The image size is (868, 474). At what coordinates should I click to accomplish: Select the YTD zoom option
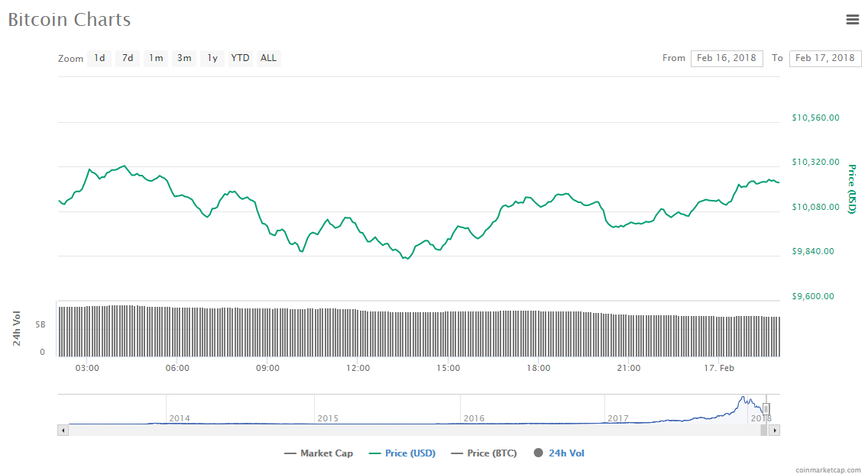pyautogui.click(x=240, y=58)
